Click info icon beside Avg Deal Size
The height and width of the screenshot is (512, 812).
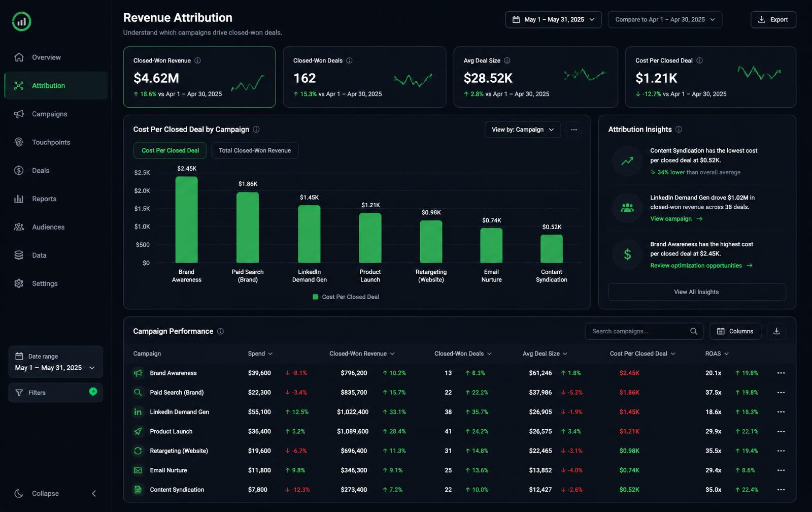point(507,60)
